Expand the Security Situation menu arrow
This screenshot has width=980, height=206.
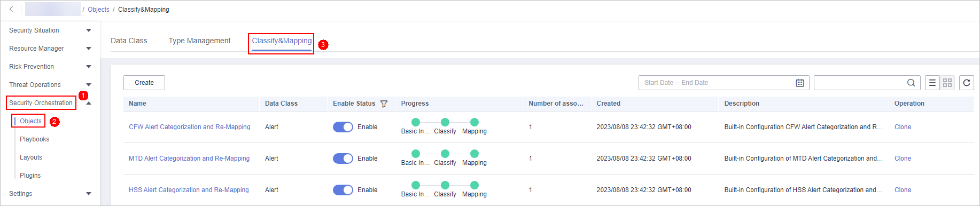tap(89, 30)
